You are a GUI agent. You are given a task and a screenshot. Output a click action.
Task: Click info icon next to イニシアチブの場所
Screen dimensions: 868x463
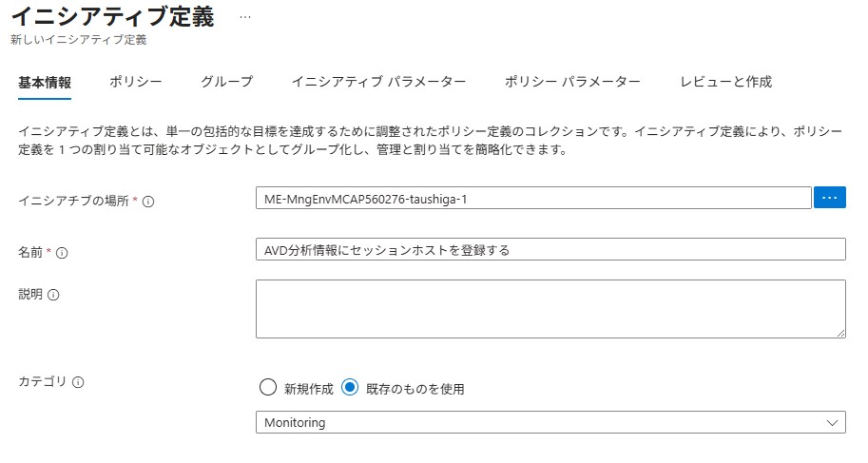(148, 201)
